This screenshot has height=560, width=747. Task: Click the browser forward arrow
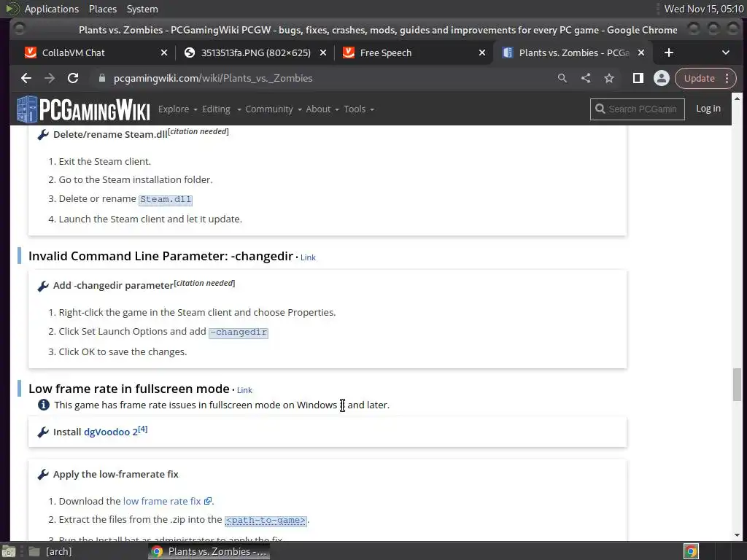[50, 78]
